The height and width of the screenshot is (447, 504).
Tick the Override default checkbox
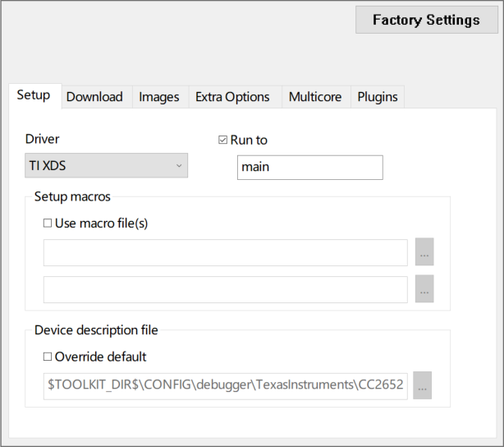tap(48, 357)
